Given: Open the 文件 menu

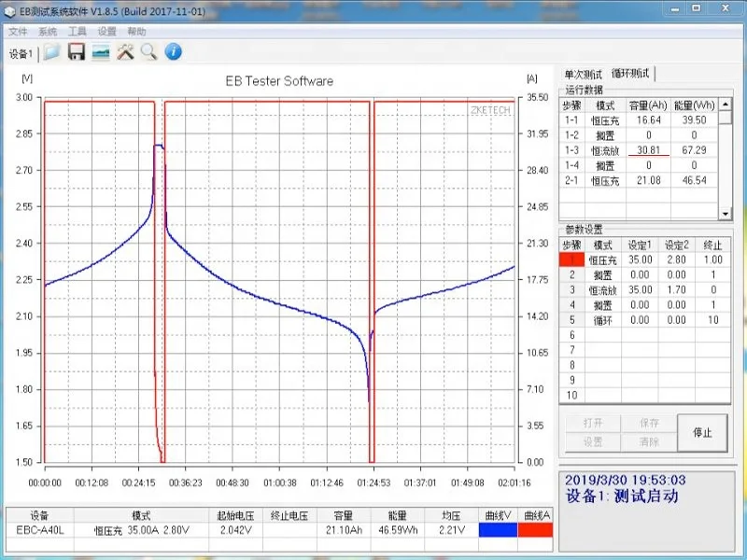Looking at the screenshot, I should [x=18, y=32].
